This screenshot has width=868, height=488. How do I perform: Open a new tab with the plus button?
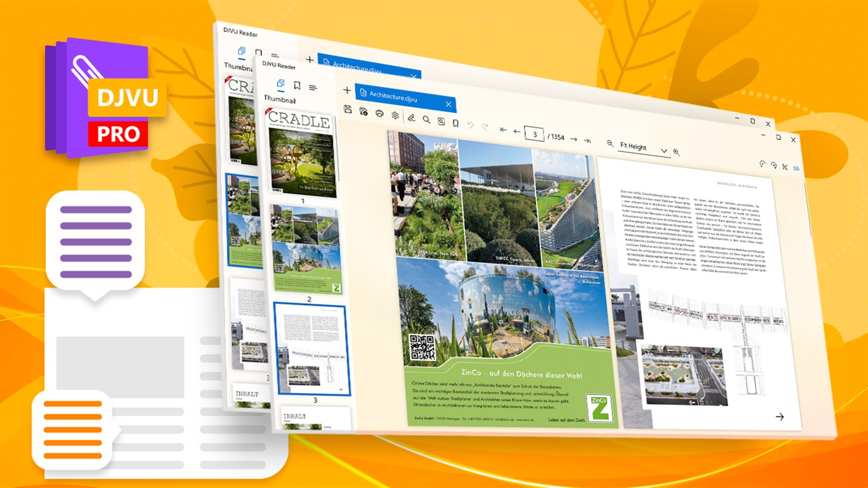pyautogui.click(x=346, y=89)
